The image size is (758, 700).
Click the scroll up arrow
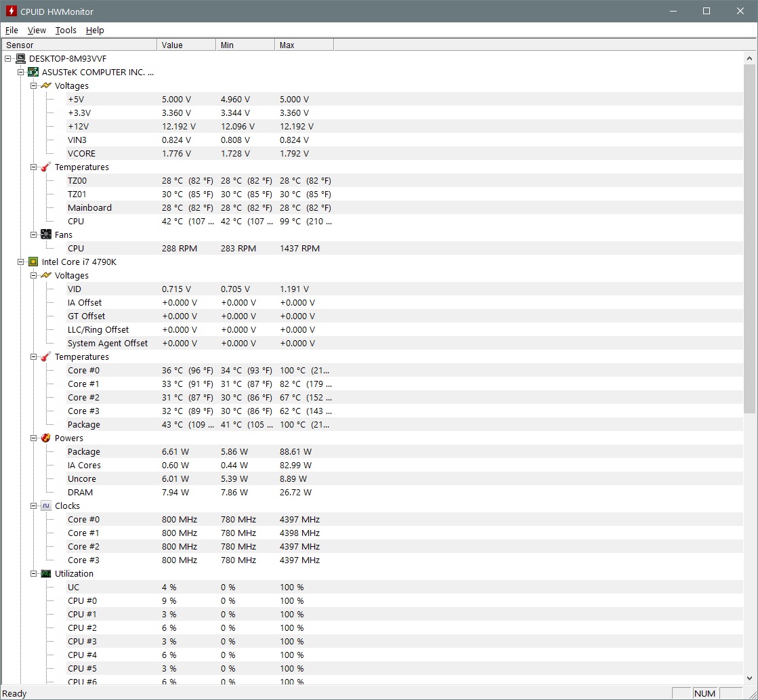[x=749, y=58]
